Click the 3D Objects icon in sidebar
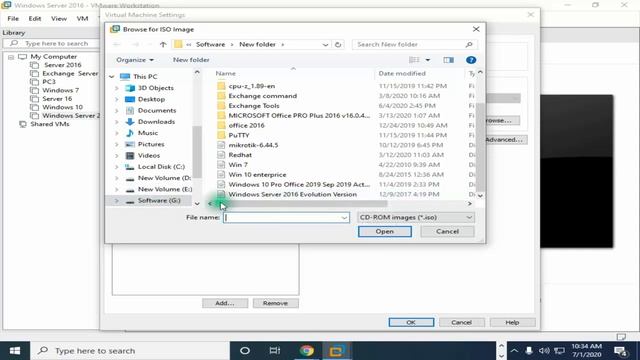 click(130, 88)
